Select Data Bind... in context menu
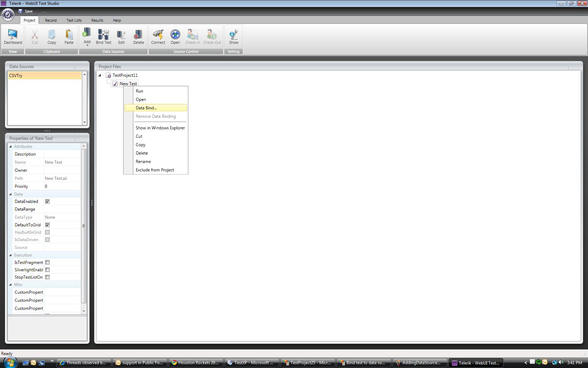Image resolution: width=588 pixels, height=368 pixels. point(156,108)
